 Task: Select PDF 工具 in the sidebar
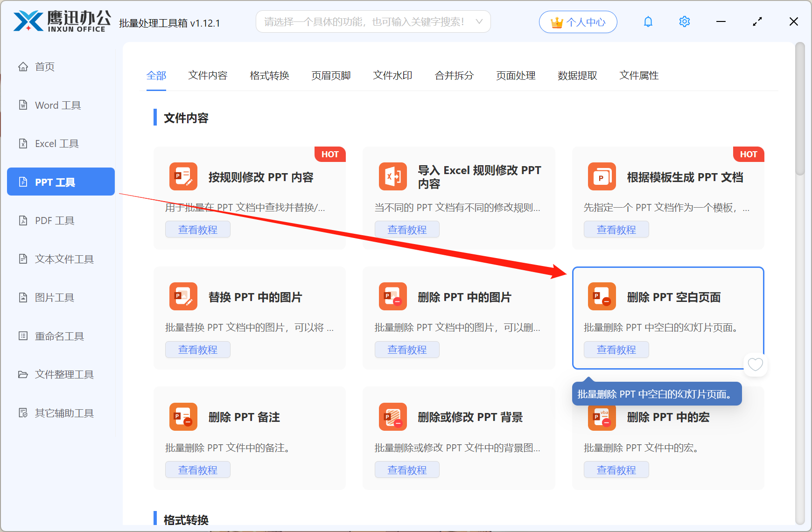coord(54,220)
